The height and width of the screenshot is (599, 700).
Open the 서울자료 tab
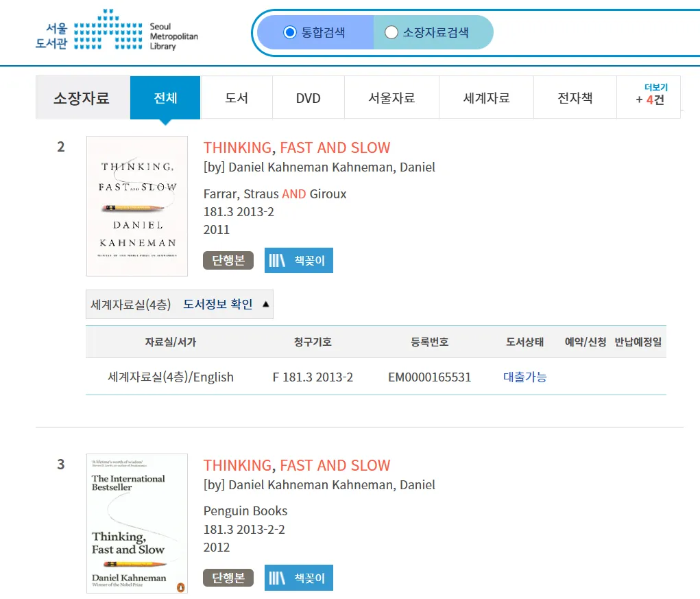tap(391, 98)
